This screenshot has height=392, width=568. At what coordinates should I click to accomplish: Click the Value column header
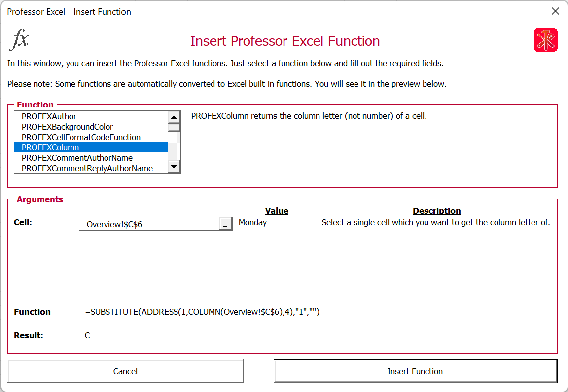click(277, 211)
